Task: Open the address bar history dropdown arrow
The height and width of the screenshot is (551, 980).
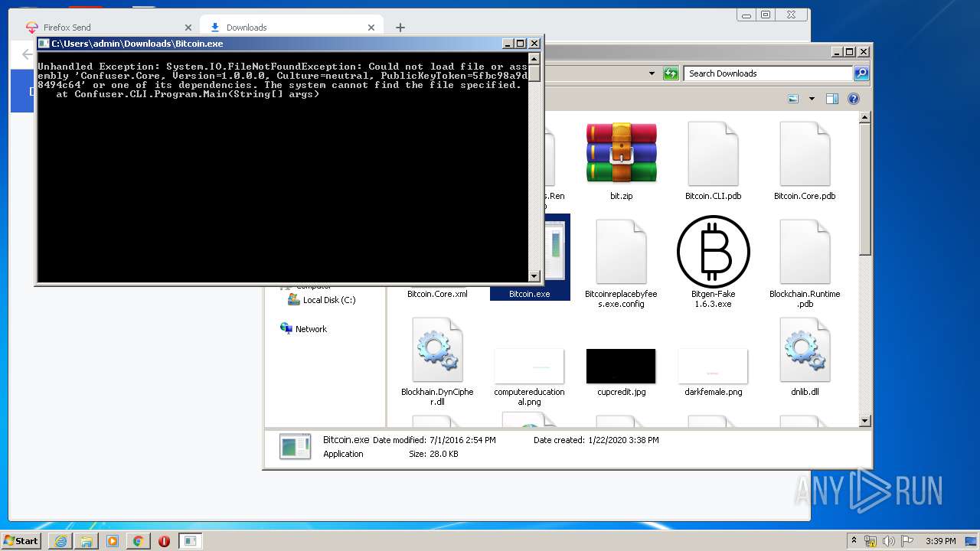Action: [x=652, y=73]
